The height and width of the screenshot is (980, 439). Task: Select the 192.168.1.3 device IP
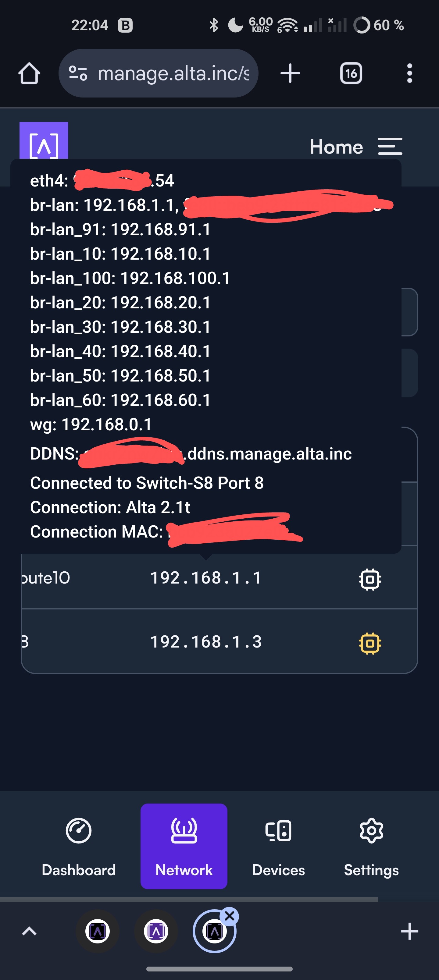[x=206, y=642]
